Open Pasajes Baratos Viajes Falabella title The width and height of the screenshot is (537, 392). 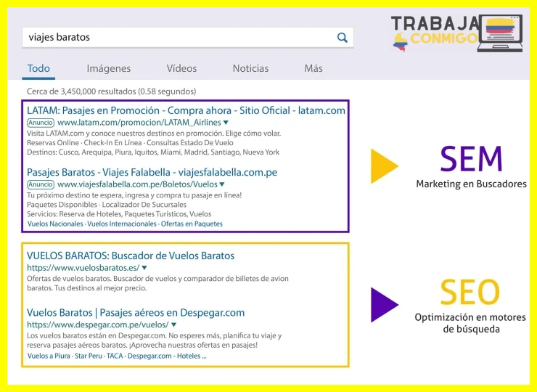click(152, 172)
